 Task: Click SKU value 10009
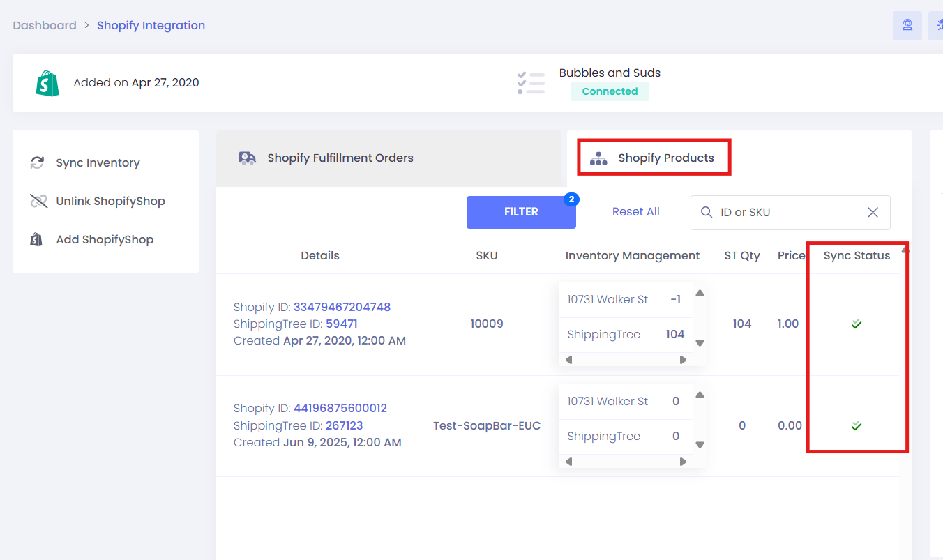click(487, 324)
